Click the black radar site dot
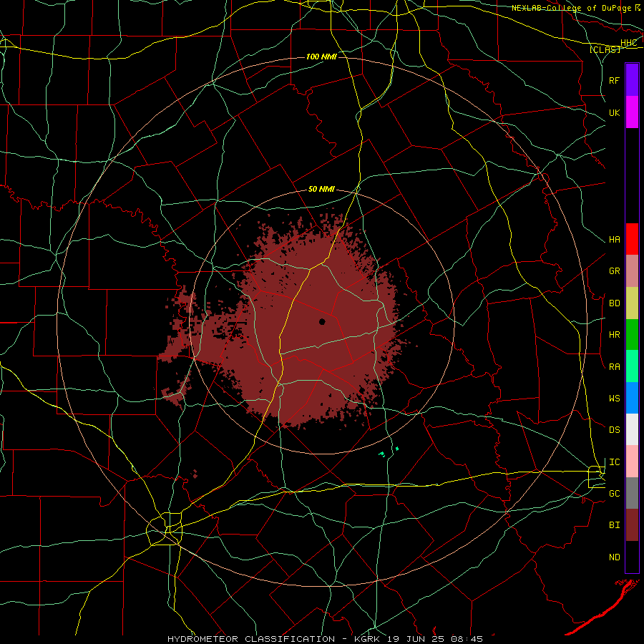Viewport: 644px width, 644px height. click(x=322, y=321)
